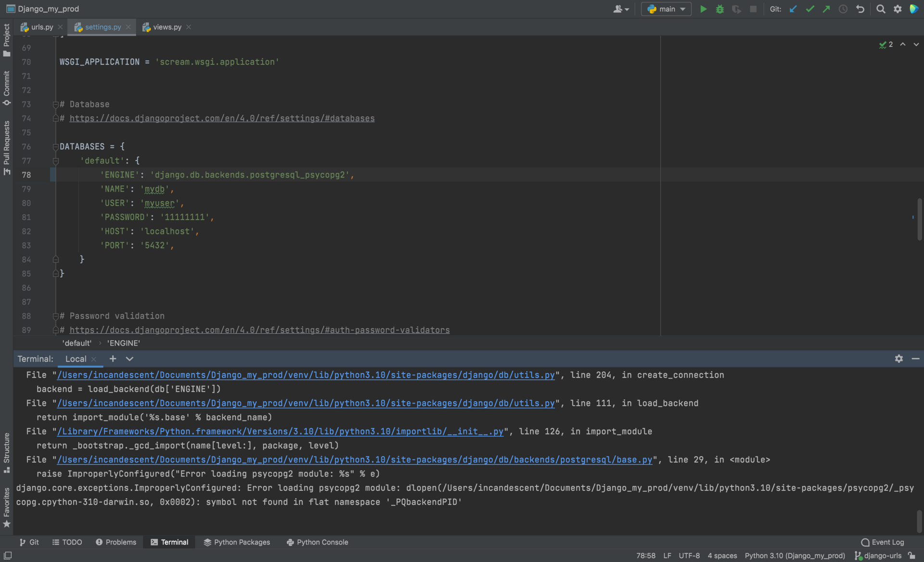
Task: Run the main configuration with play button
Action: point(703,9)
